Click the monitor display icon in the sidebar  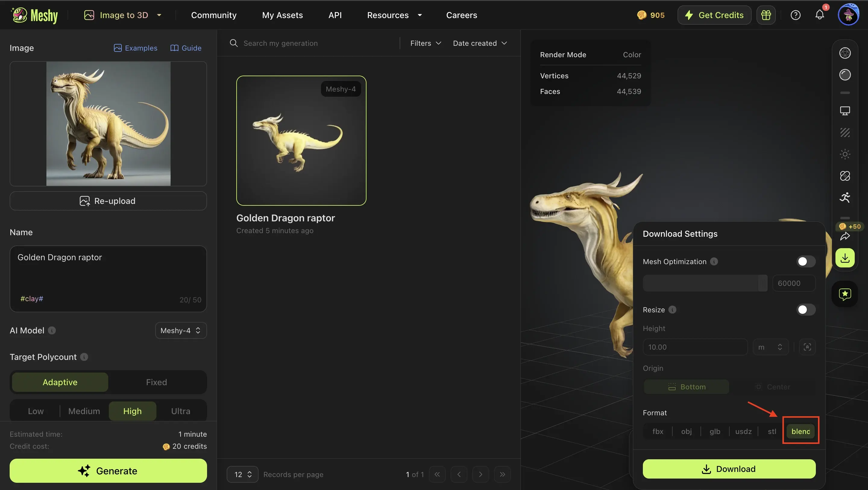coord(845,111)
